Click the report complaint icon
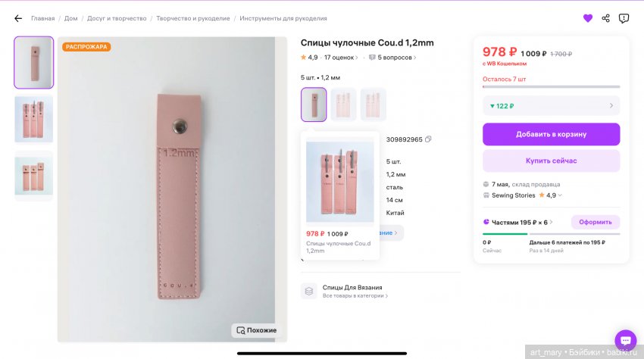 [x=624, y=18]
